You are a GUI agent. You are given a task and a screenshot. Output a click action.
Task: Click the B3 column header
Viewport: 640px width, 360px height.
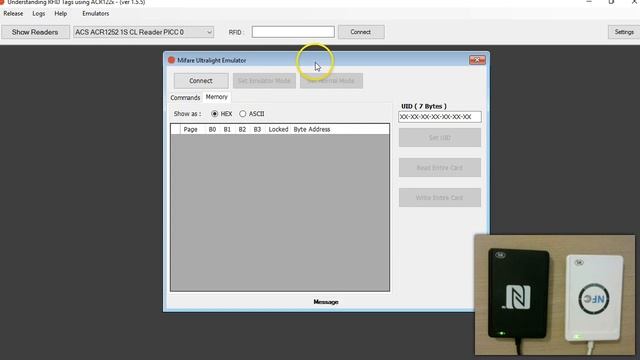coord(257,129)
